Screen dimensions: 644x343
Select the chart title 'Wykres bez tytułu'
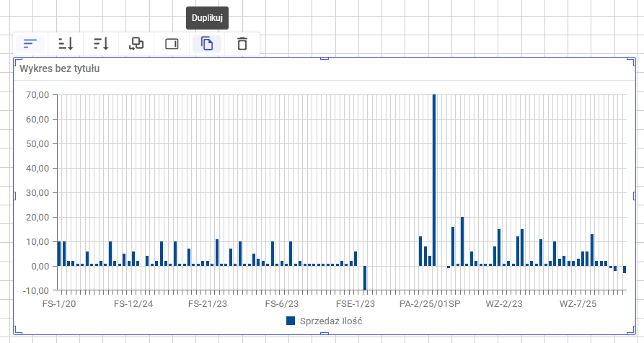coord(60,69)
